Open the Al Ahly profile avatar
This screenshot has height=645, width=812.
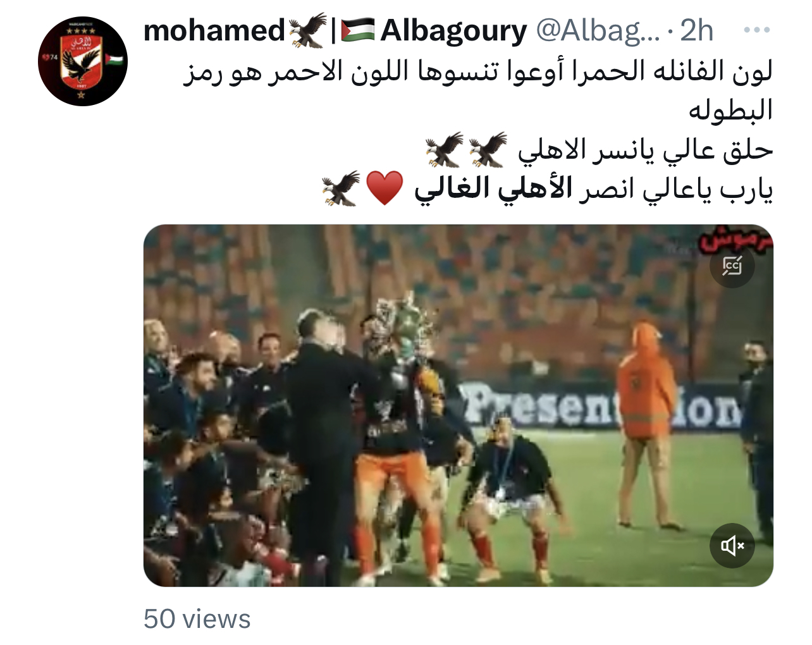click(x=83, y=61)
